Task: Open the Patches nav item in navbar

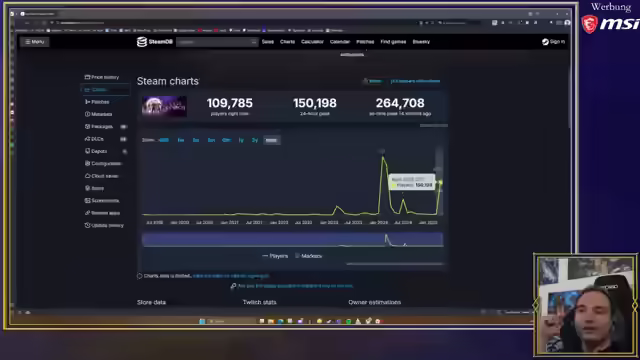Action: click(365, 42)
